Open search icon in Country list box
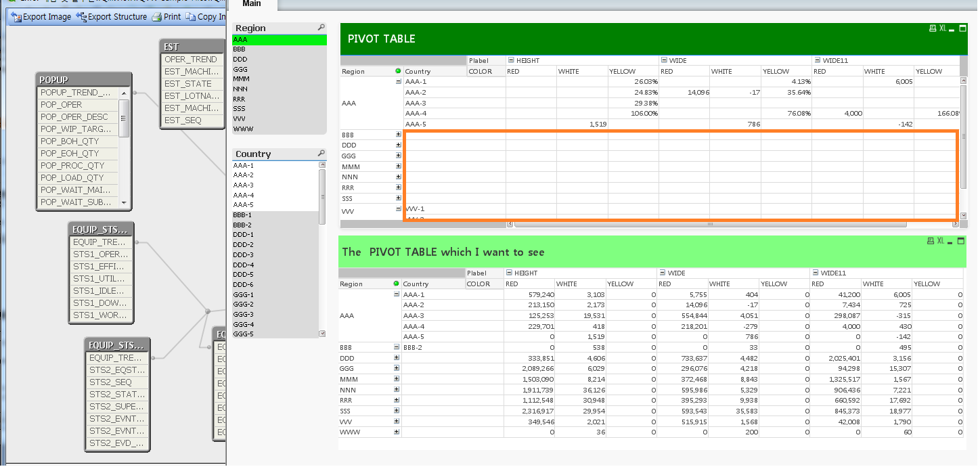This screenshot has height=471, width=980. coord(321,154)
